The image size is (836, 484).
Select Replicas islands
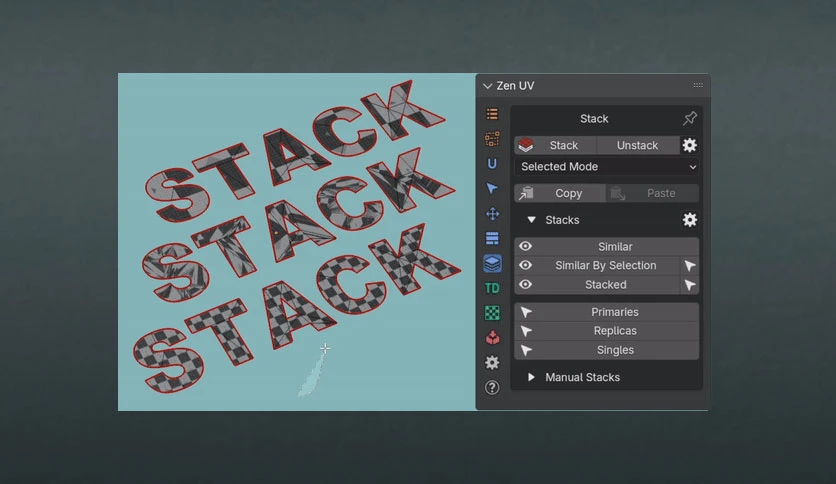(607, 331)
